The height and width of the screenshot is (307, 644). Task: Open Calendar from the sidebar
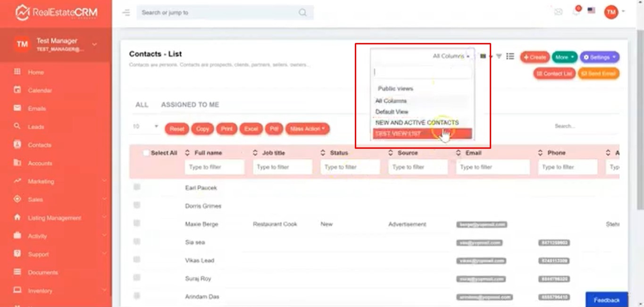[x=40, y=90]
